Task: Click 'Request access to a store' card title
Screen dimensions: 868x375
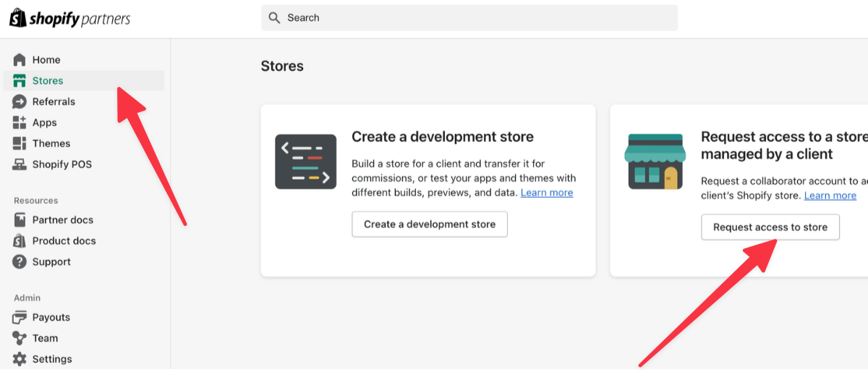Action: [784, 146]
